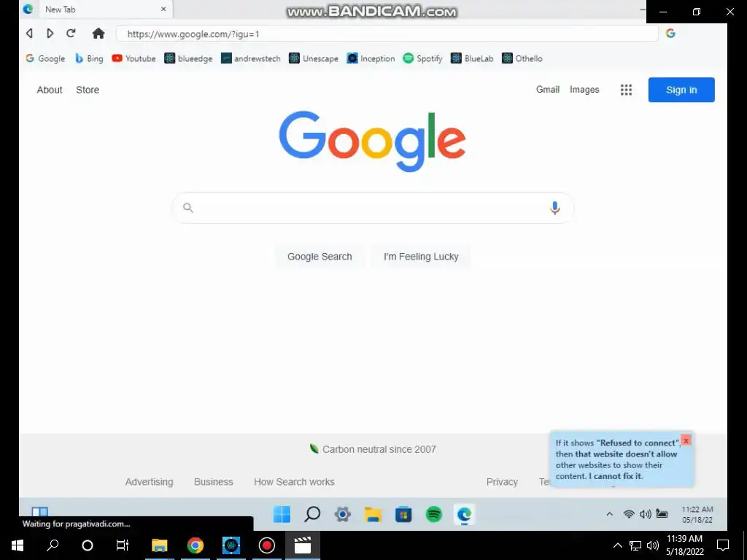Open the Privacy footer link

pyautogui.click(x=502, y=482)
